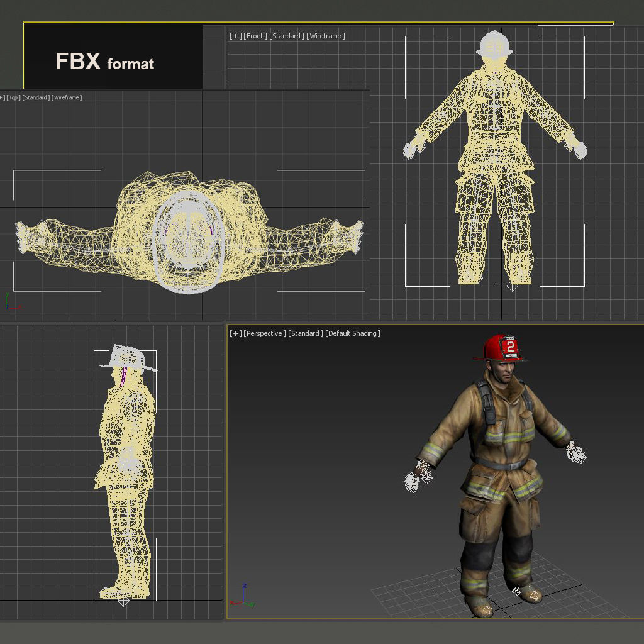Screen dimensions: 644x644
Task: Open [Standard] label in Perspective viewport
Action: (306, 333)
